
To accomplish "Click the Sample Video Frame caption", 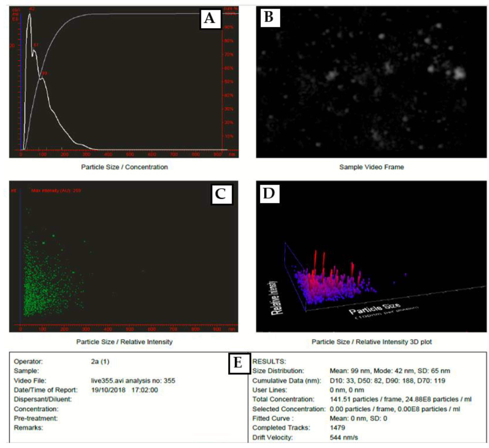I will click(x=371, y=167).
